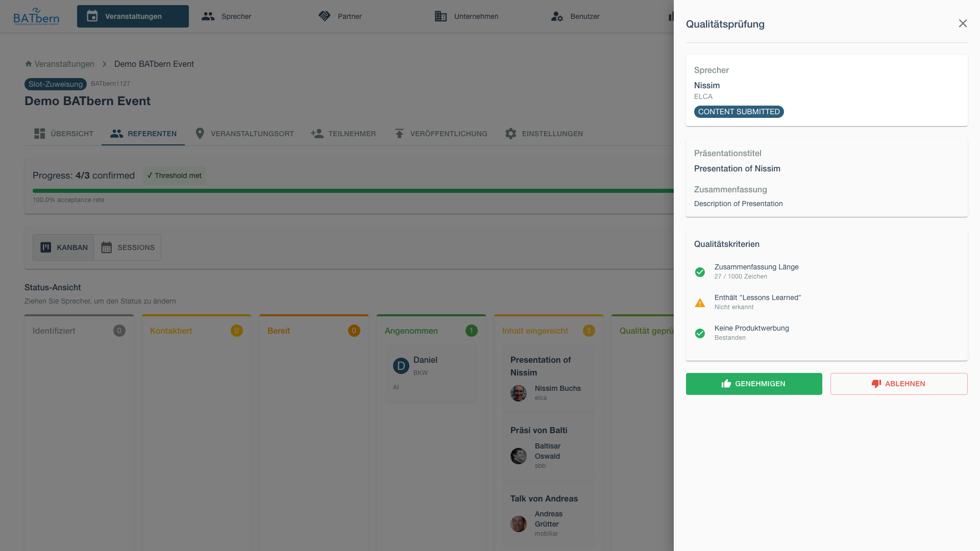
Task: Click the Inhalt eingereicht count badge
Action: (x=589, y=331)
